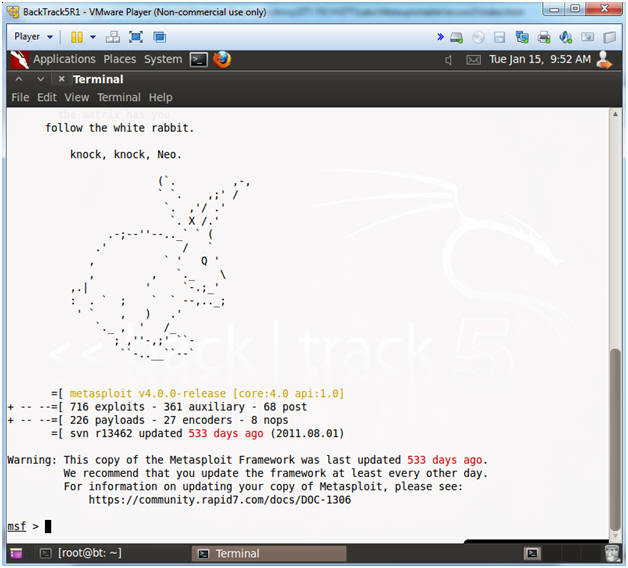Enter full screen mode in VMware toolbar

136,37
